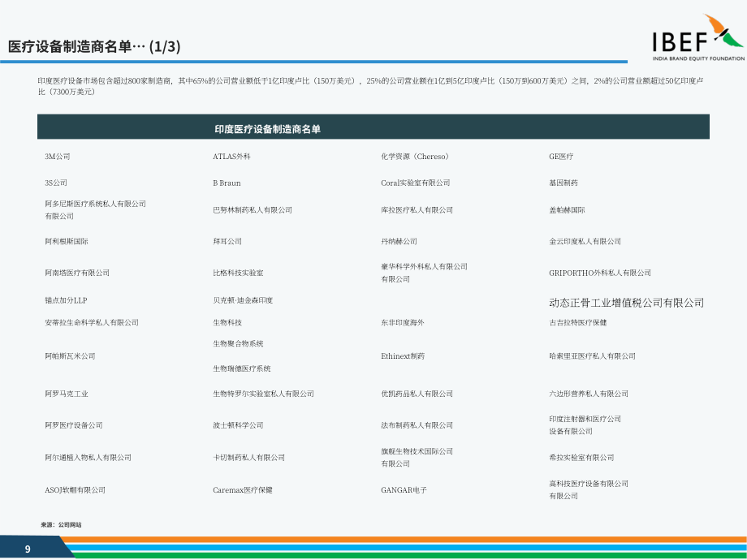Viewport: 747px width, 560px height.
Task: Click GRIPORTHO外科私人有限公司
Action: [x=600, y=273]
